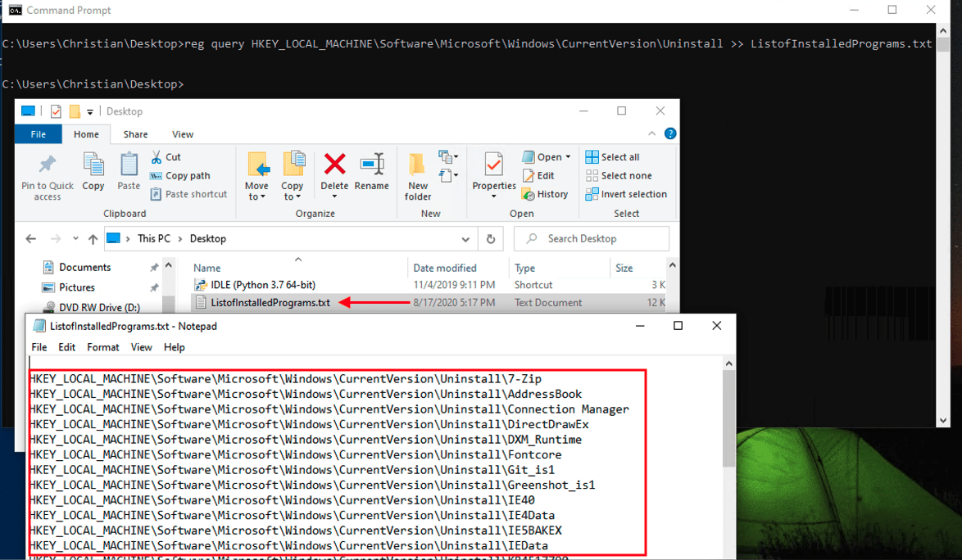Click the Connection Manager line in Notepad

coord(329,409)
